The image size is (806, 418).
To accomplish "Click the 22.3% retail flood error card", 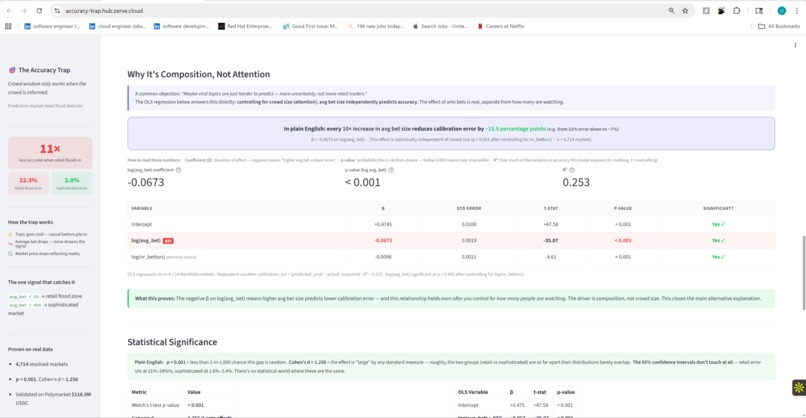I will pos(28,183).
